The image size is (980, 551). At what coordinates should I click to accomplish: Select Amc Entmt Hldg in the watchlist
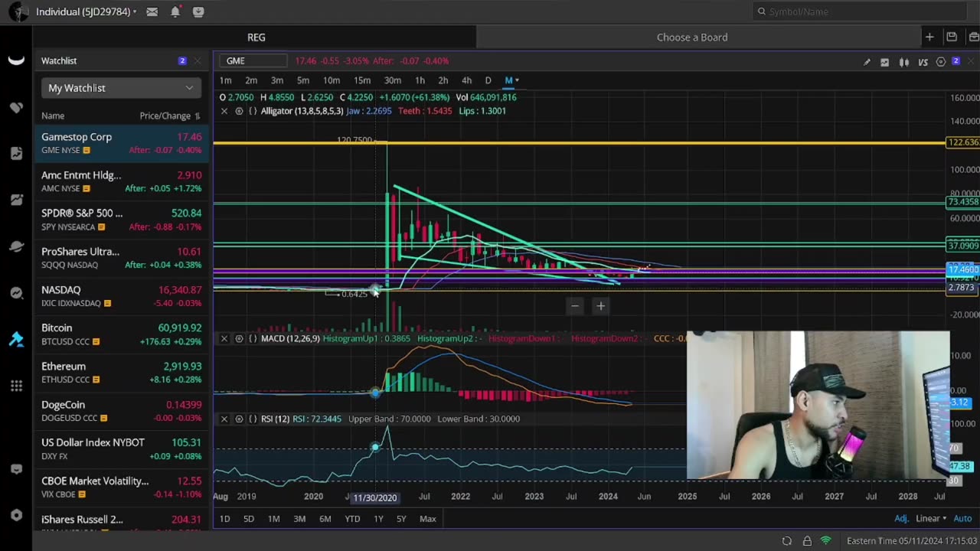click(121, 181)
